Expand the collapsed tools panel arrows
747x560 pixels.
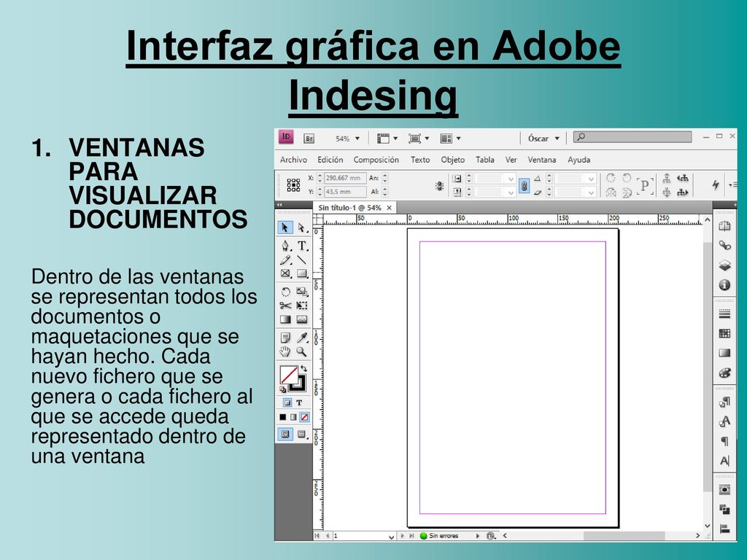[x=279, y=205]
